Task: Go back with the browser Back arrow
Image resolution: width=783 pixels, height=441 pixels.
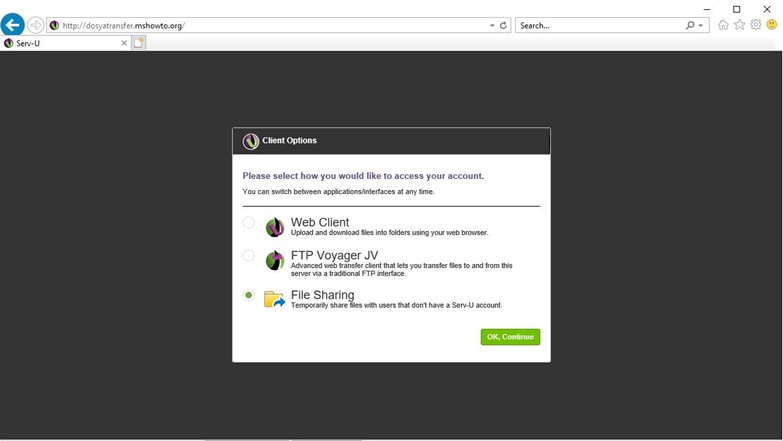Action: 12,25
